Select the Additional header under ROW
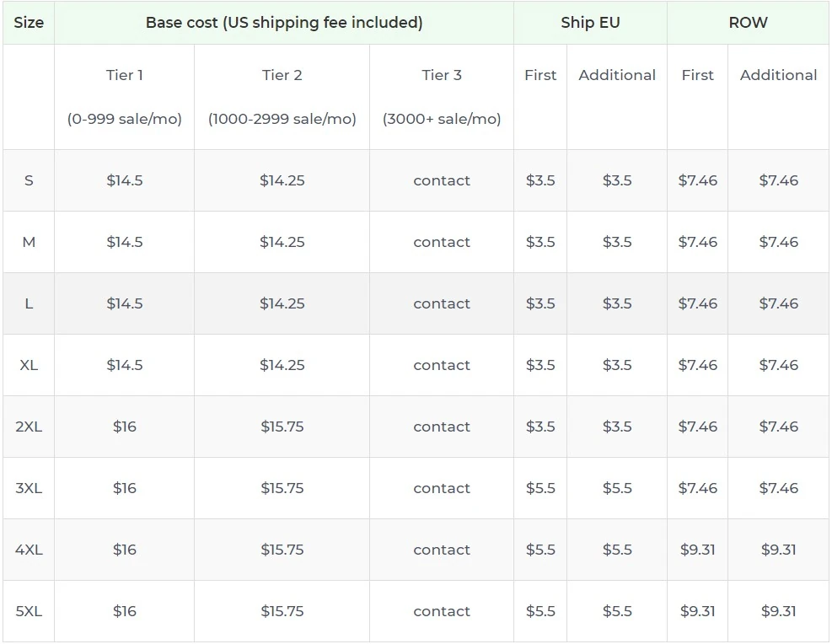This screenshot has width=832, height=644. pos(778,75)
